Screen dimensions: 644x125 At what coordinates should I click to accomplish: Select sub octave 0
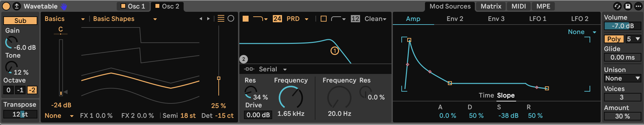pos(9,90)
